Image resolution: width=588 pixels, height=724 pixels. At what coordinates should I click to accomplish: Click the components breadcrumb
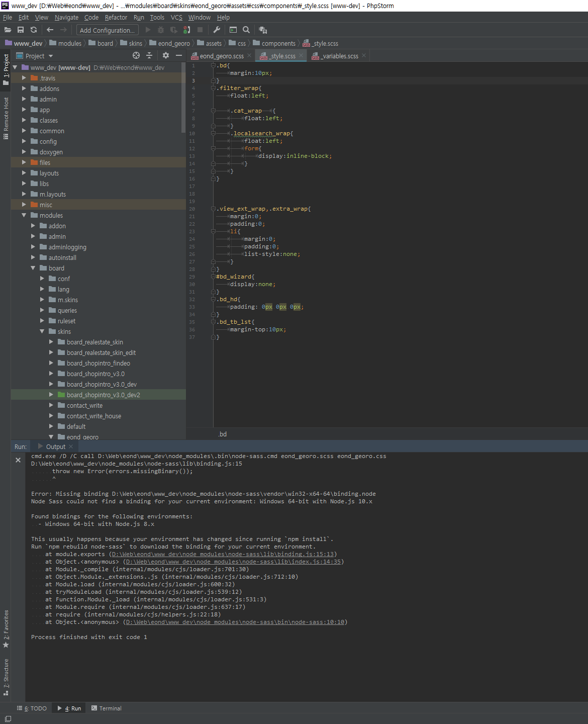coord(274,43)
